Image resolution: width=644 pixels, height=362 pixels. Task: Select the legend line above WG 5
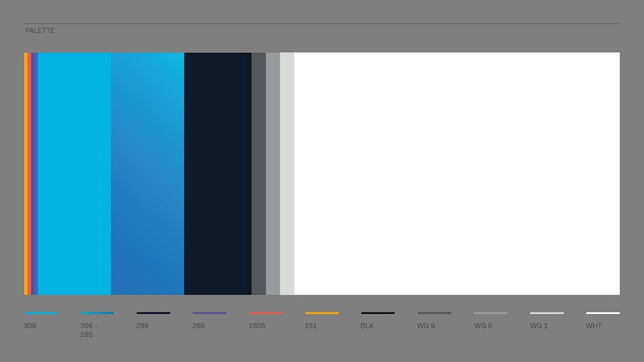tap(490, 313)
